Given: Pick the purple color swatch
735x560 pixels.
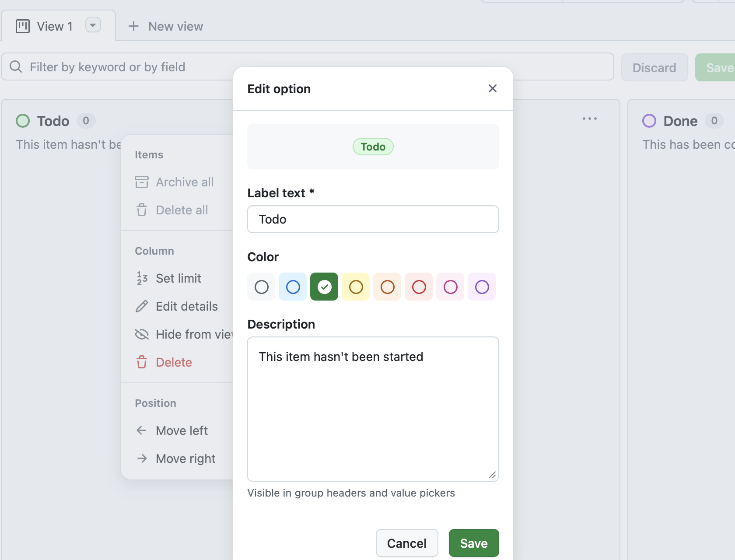Looking at the screenshot, I should [482, 287].
